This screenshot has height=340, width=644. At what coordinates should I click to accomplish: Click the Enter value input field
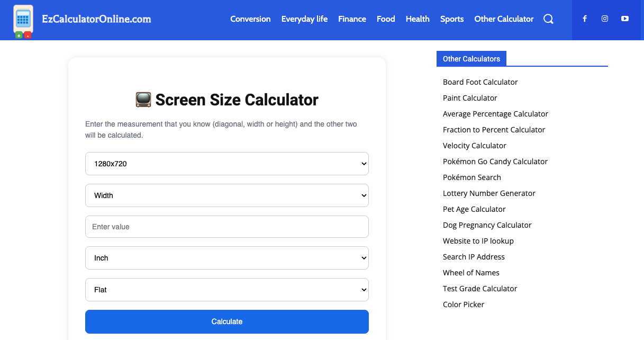click(x=226, y=226)
